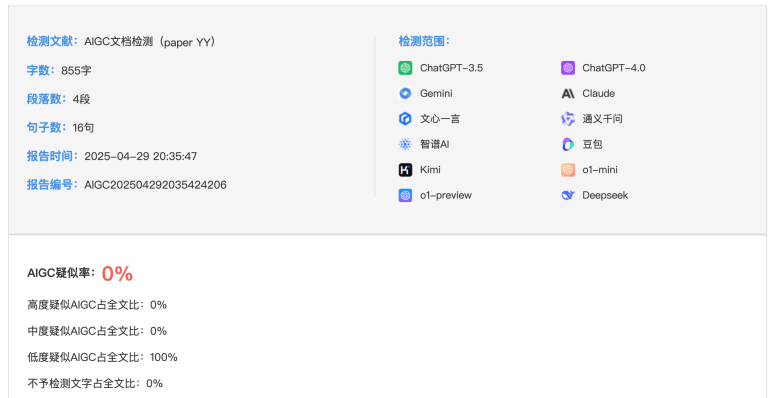Click the o1-preview icon

coord(405,195)
